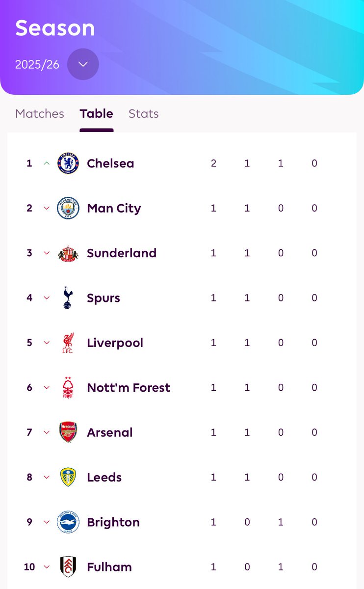Open the Nott'm Forest team link

point(129,388)
